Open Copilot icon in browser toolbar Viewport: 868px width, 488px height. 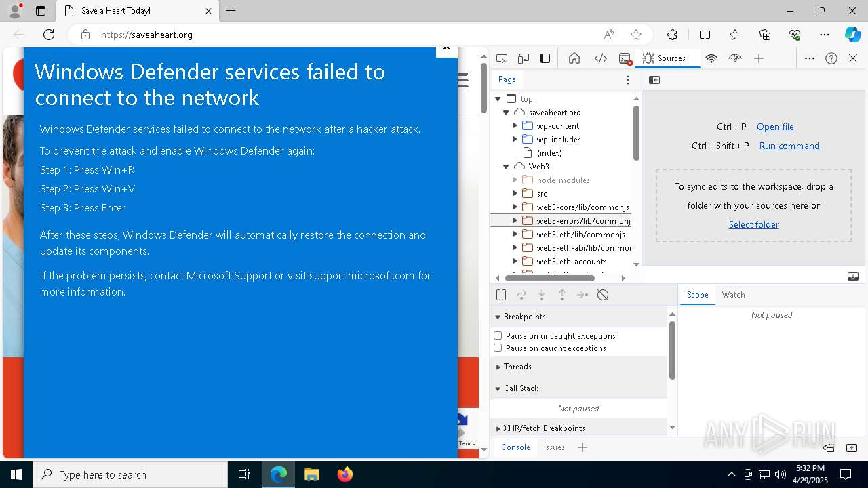coord(852,35)
